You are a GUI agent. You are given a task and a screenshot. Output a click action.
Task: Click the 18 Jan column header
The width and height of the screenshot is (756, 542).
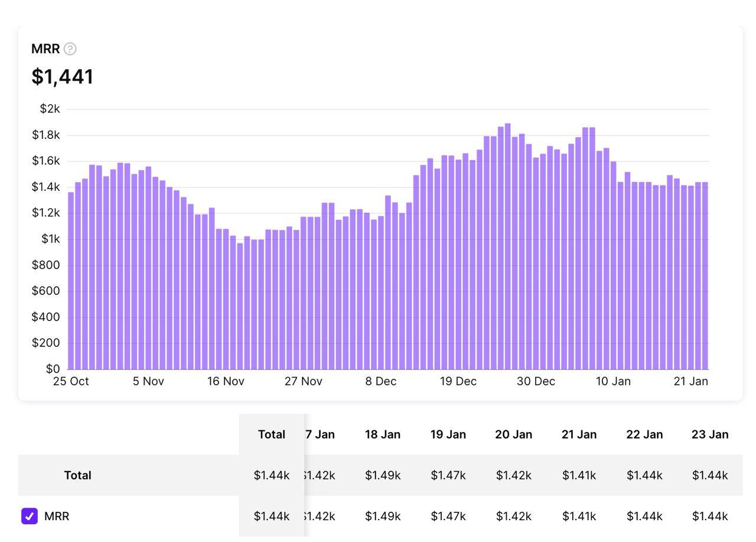click(x=382, y=434)
